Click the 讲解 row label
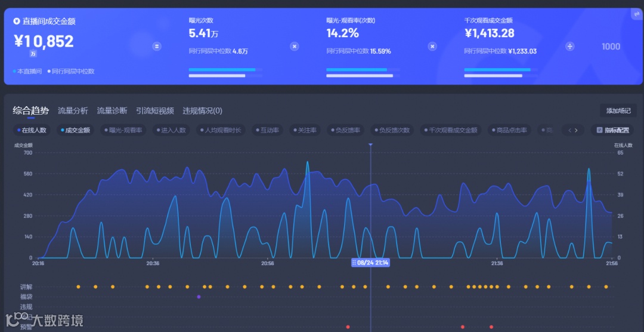Viewport: 644px width, 332px height. 26,287
